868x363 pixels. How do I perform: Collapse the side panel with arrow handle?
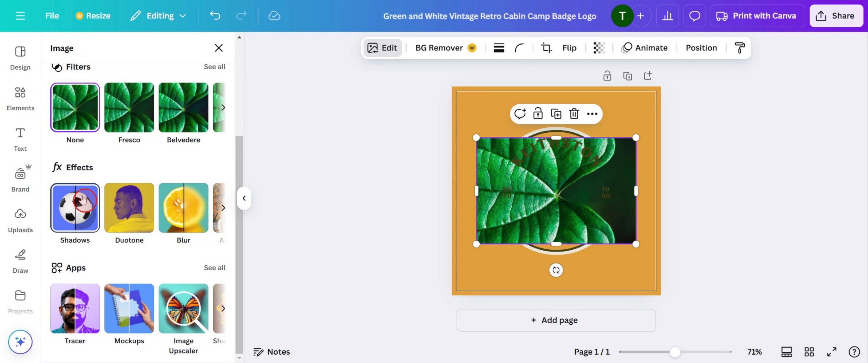244,198
